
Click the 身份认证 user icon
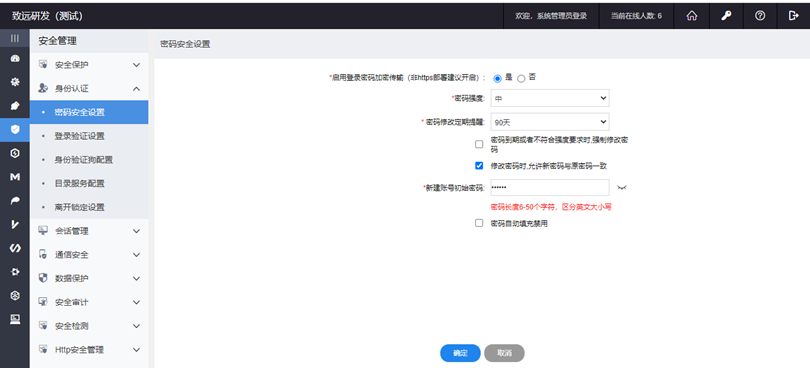point(43,88)
